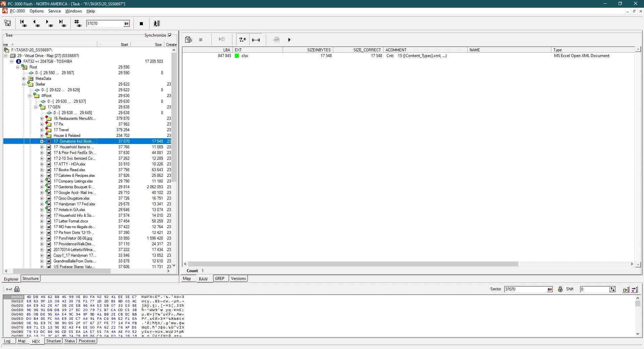Click the green xlsx color indicator
644x349 pixels.
click(237, 56)
